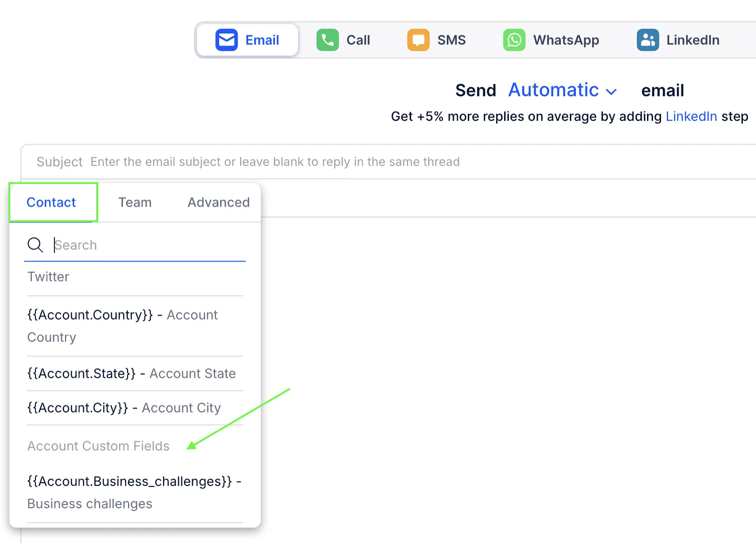Open the Advanced variables tab
Viewport: 756px width, 543px height.
[218, 202]
